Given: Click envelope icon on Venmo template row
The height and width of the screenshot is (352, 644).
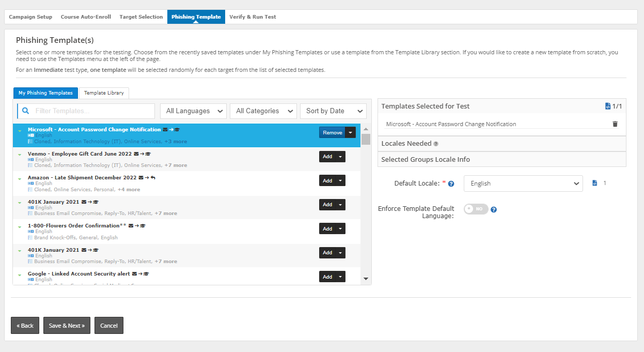Looking at the screenshot, I should coord(136,154).
